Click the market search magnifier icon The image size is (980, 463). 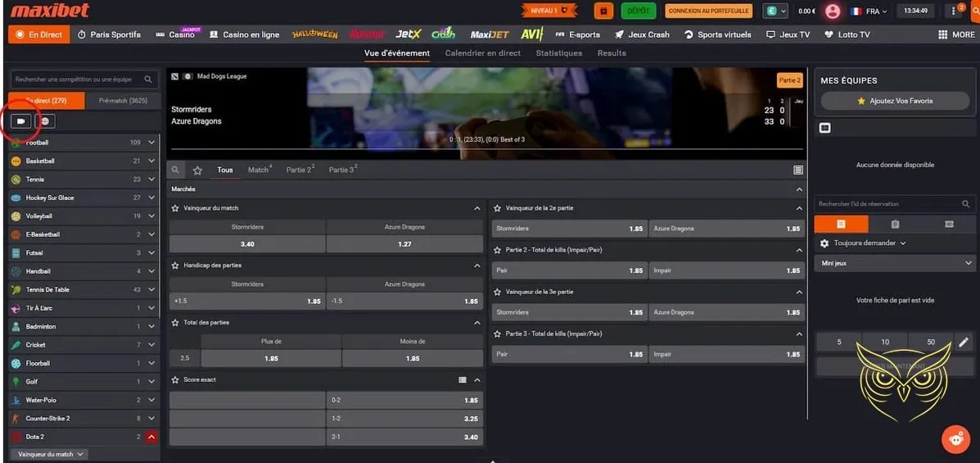176,170
